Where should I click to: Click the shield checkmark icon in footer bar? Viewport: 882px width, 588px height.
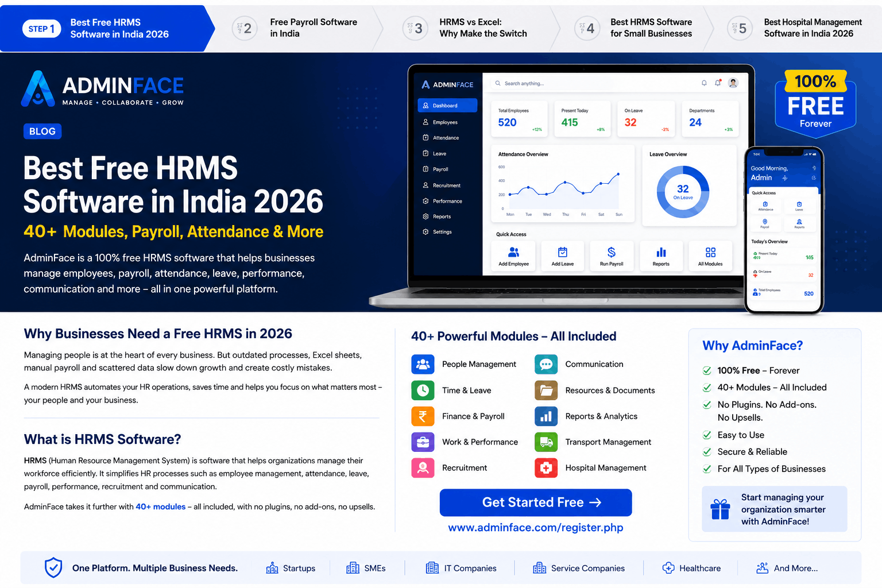[53, 568]
